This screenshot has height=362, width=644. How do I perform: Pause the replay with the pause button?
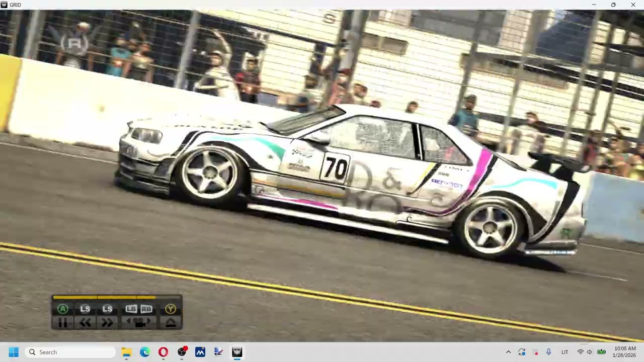click(63, 323)
